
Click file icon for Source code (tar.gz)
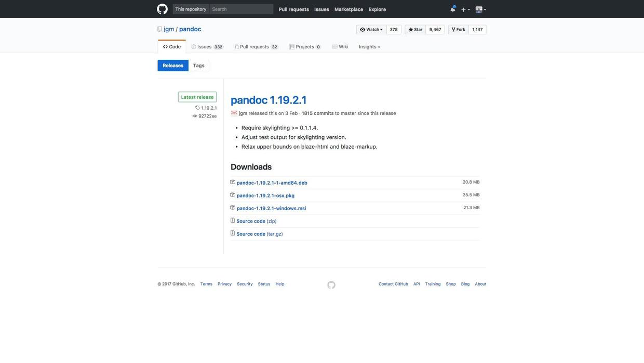(233, 233)
